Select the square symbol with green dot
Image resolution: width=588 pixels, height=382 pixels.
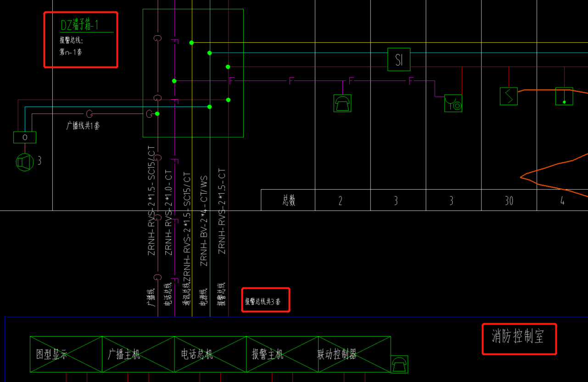564,96
